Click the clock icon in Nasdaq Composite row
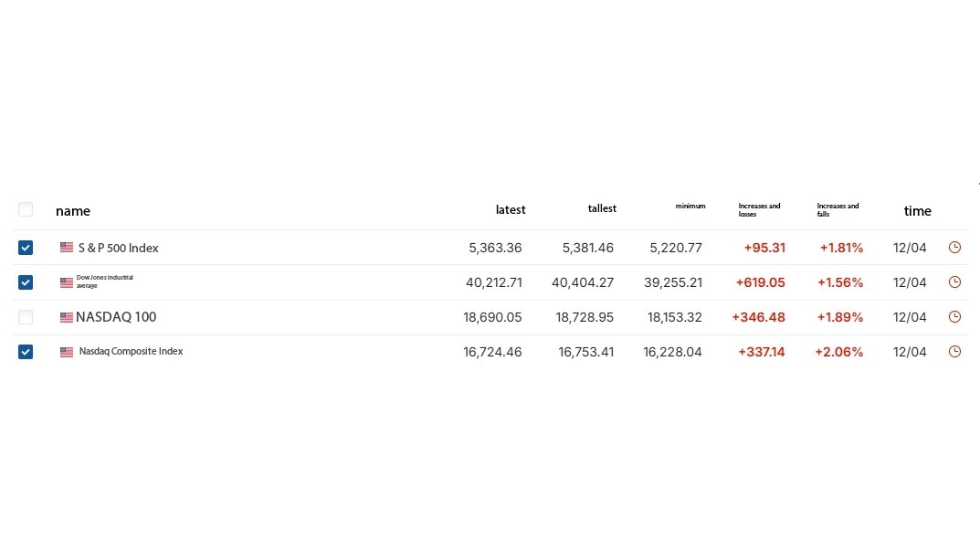The height and width of the screenshot is (552, 980). 954,351
